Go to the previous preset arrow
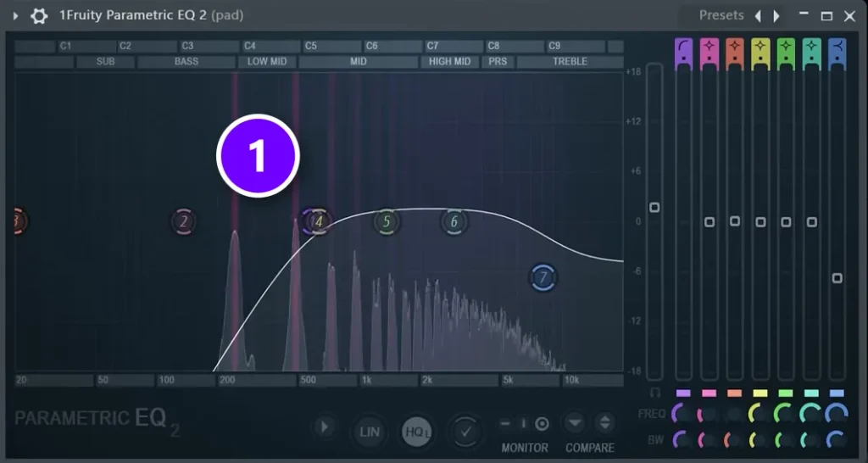Image resolution: width=868 pixels, height=463 pixels. point(758,16)
